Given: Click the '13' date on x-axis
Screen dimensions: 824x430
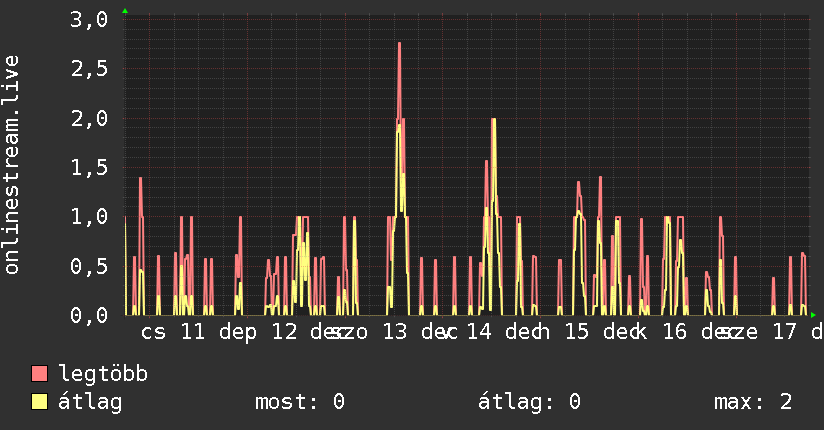Looking at the screenshot, I should (x=395, y=332).
